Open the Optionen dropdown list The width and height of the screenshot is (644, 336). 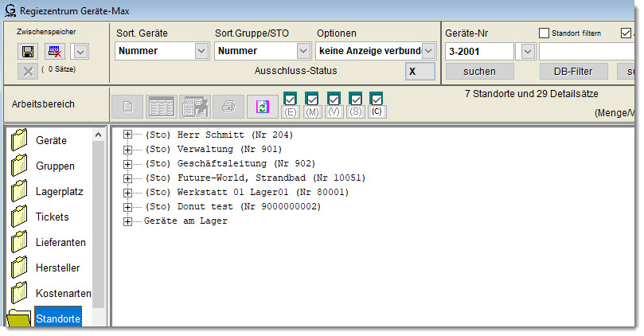429,51
